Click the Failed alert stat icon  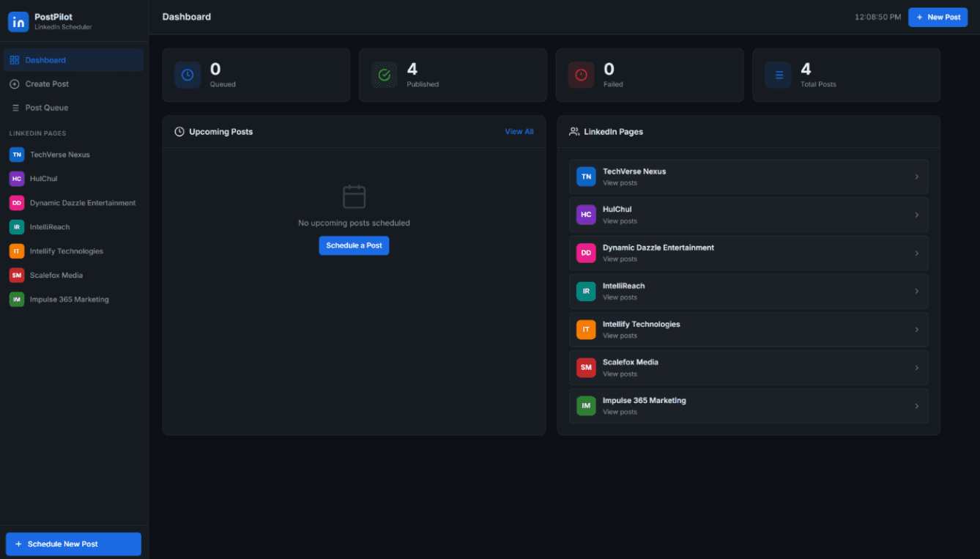pyautogui.click(x=582, y=75)
